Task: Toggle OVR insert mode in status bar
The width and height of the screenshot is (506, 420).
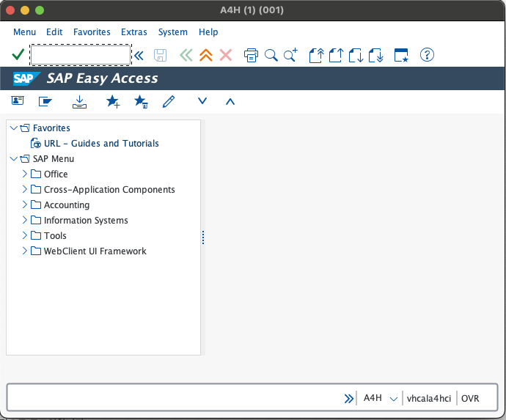Action: tap(470, 399)
